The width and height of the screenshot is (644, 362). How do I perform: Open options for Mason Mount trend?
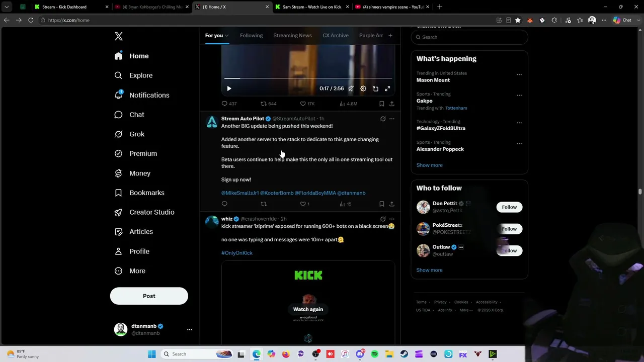click(519, 74)
